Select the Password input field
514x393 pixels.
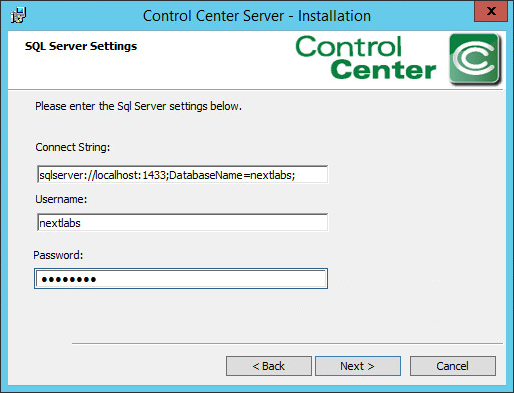click(181, 279)
